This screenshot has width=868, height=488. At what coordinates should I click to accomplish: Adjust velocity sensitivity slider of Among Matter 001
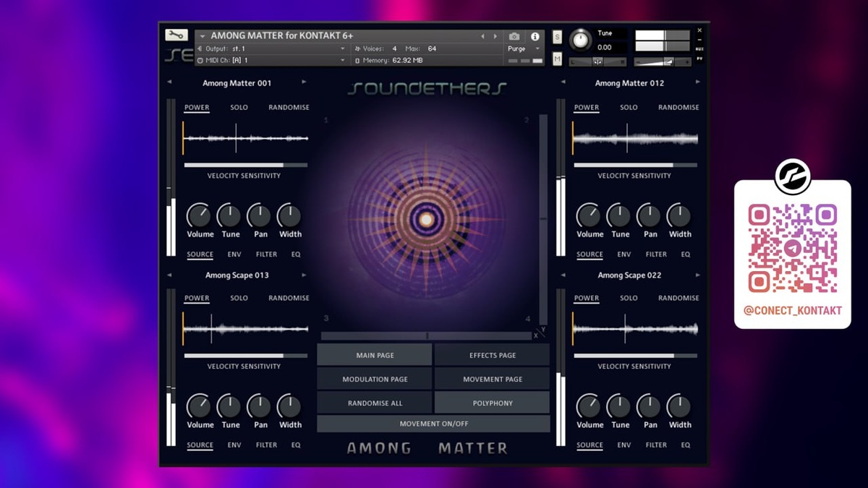[x=246, y=165]
